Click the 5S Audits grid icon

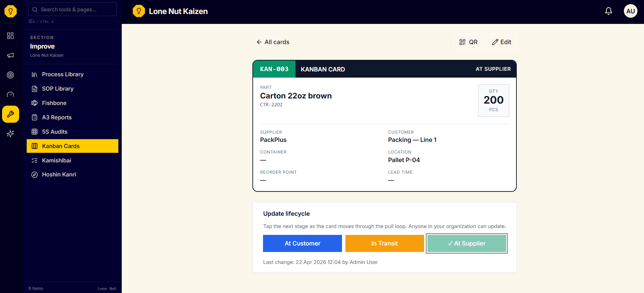pyautogui.click(x=35, y=132)
